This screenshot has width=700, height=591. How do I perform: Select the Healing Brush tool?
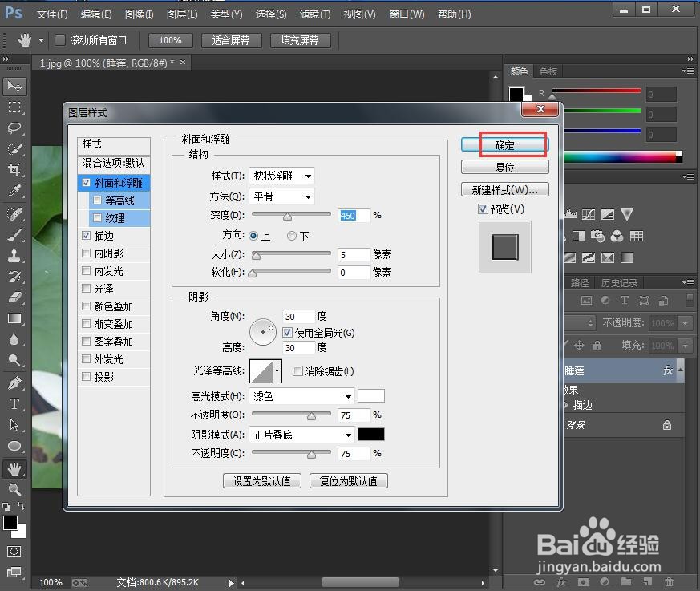click(14, 214)
